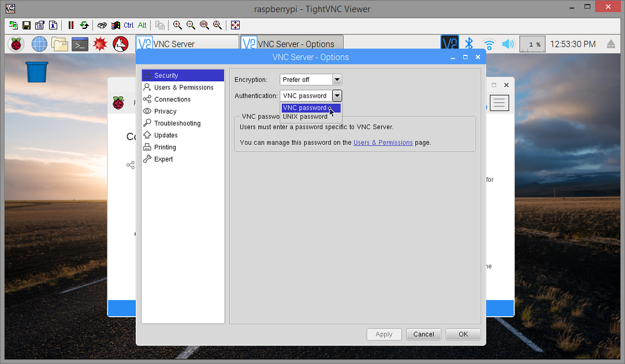Launch the Terminal from the panel
625x364 pixels.
(x=80, y=44)
